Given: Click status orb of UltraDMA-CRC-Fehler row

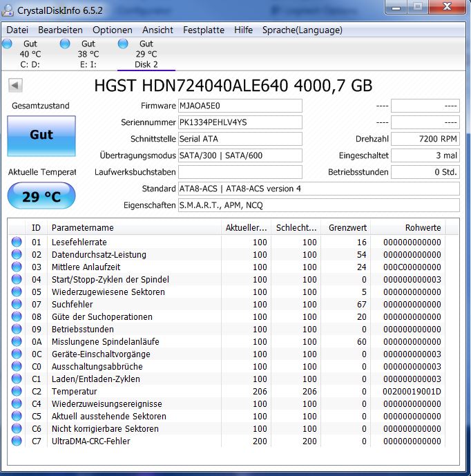Looking at the screenshot, I should tap(17, 441).
